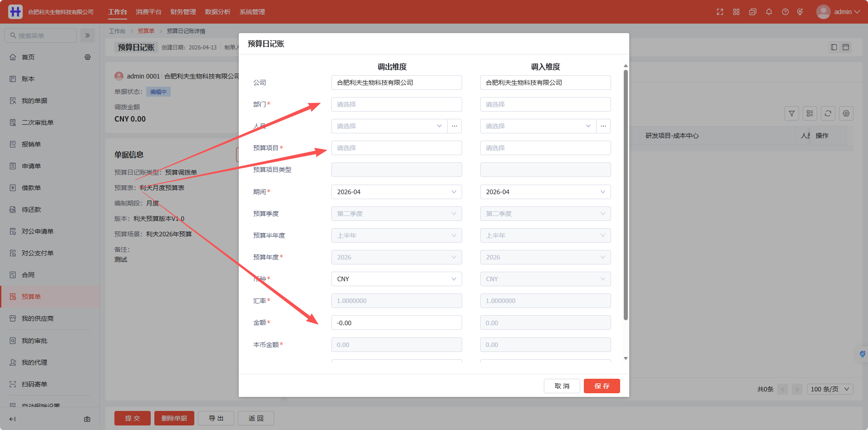This screenshot has height=430, width=868.
Task: Click the refresh icon above table
Action: point(828,113)
